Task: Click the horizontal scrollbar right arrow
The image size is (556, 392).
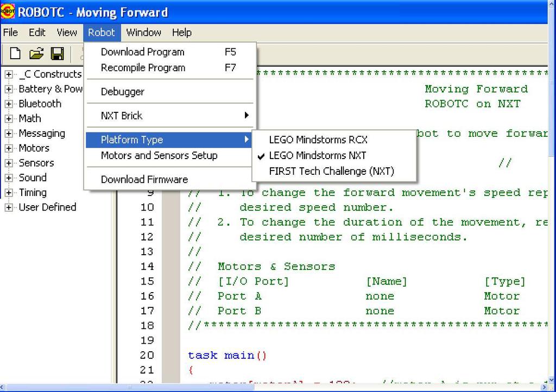Action: (x=545, y=388)
